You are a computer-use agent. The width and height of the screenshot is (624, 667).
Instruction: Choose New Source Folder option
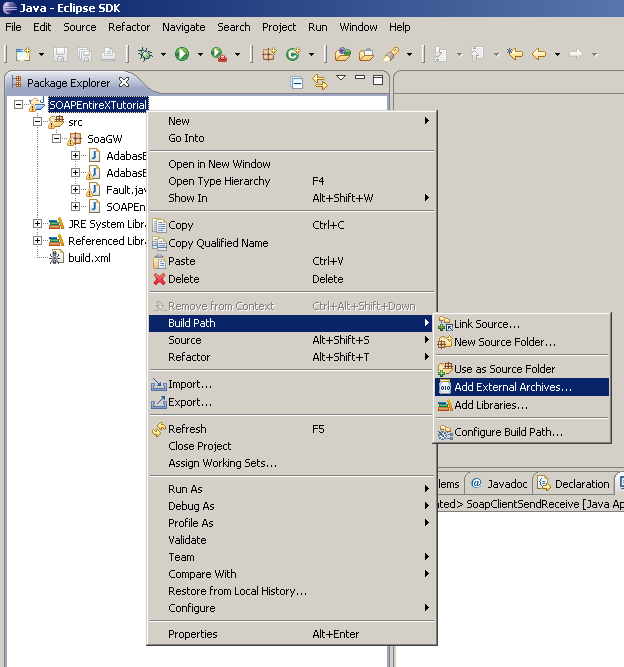point(522,342)
